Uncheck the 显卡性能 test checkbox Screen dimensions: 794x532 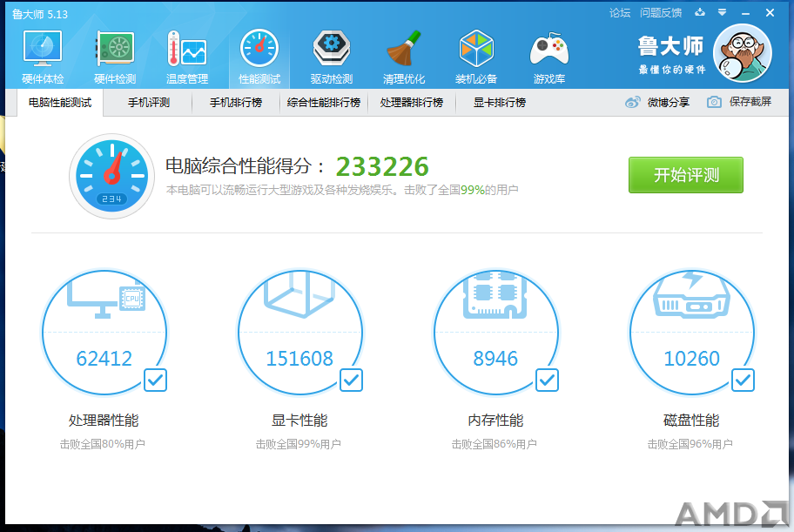[x=351, y=380]
